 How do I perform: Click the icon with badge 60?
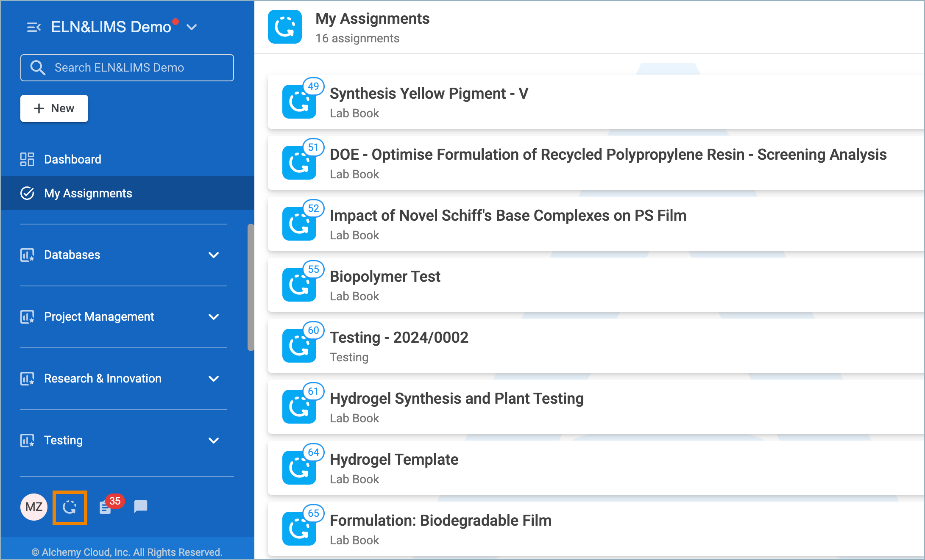(x=299, y=346)
